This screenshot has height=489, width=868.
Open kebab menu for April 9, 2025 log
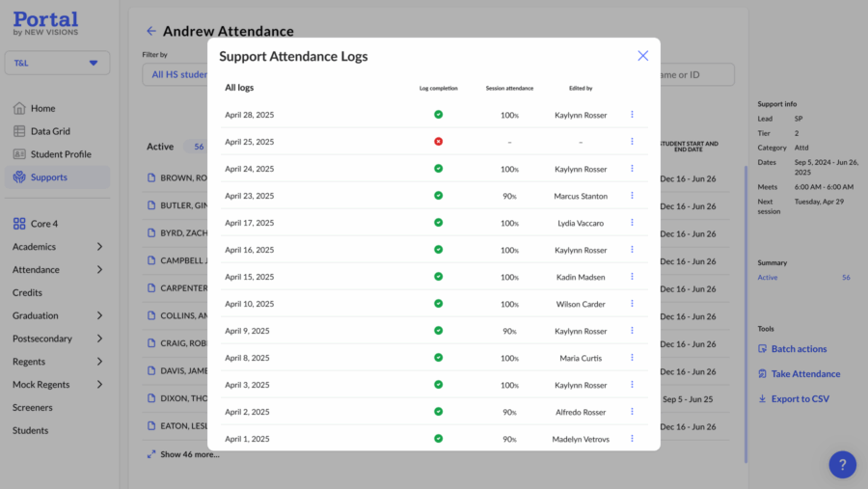632,331
